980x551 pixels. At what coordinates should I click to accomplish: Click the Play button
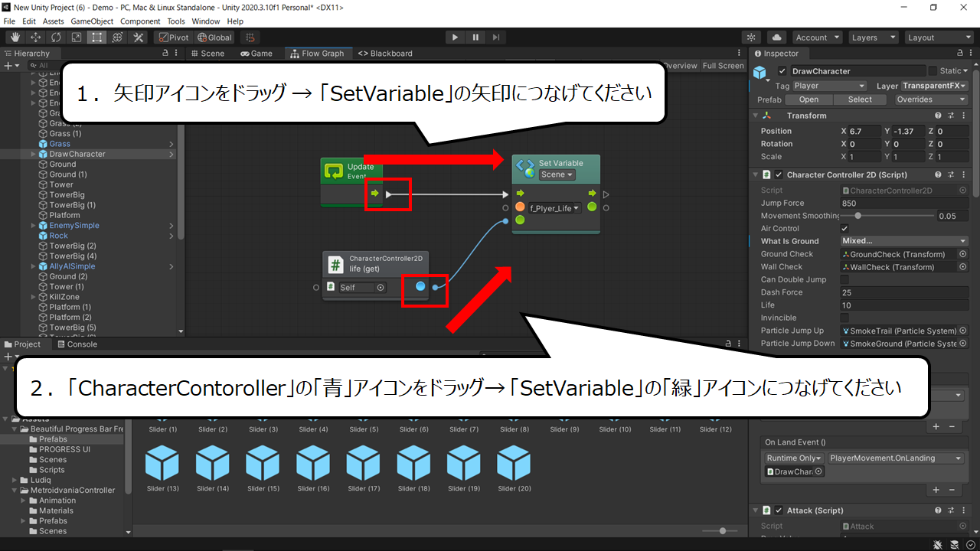[x=455, y=37]
